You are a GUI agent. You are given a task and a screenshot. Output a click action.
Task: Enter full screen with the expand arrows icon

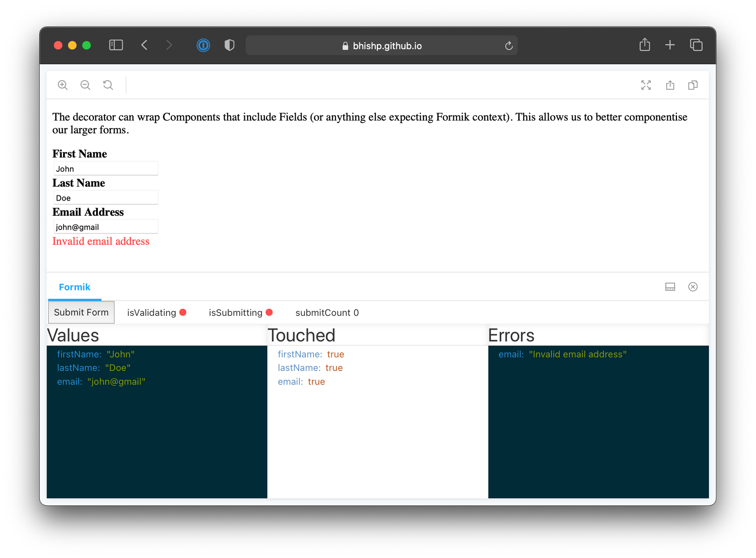pos(646,85)
